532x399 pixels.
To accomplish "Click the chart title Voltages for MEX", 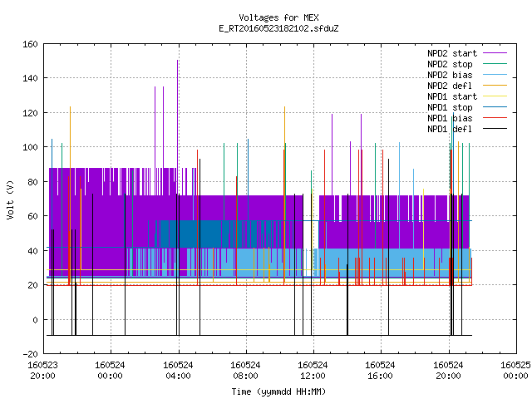I will (279, 17).
